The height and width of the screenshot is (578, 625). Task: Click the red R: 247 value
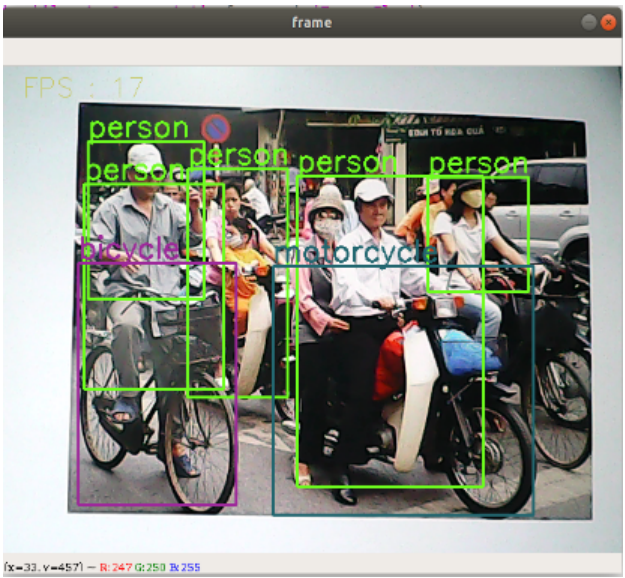coord(116,567)
